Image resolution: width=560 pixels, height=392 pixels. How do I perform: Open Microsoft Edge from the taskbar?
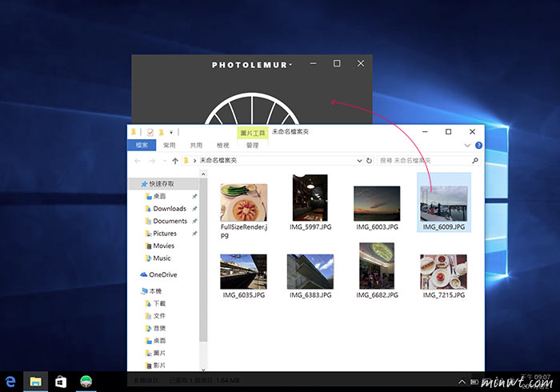[10, 382]
